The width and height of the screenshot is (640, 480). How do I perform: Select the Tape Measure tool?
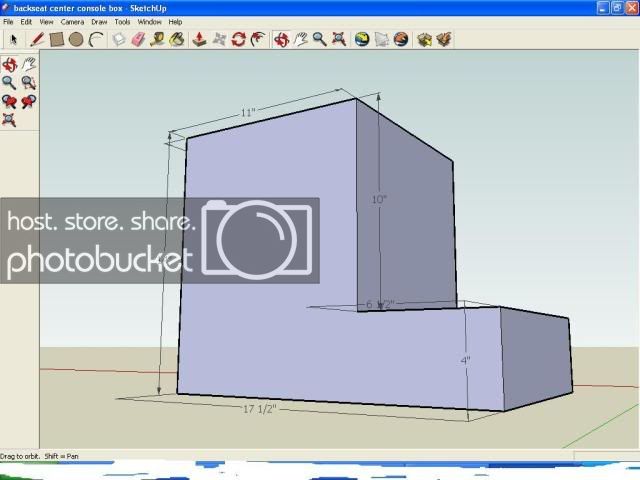pyautogui.click(x=158, y=40)
